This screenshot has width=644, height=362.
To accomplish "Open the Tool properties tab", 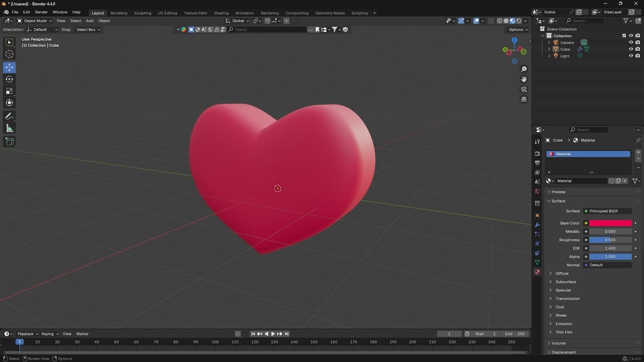I will 537,142.
